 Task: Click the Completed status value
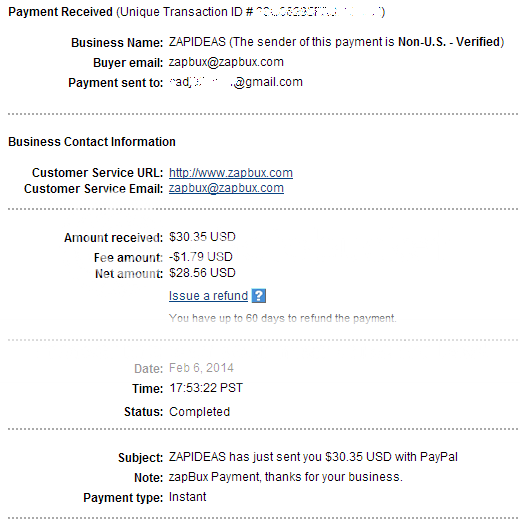[x=199, y=412]
